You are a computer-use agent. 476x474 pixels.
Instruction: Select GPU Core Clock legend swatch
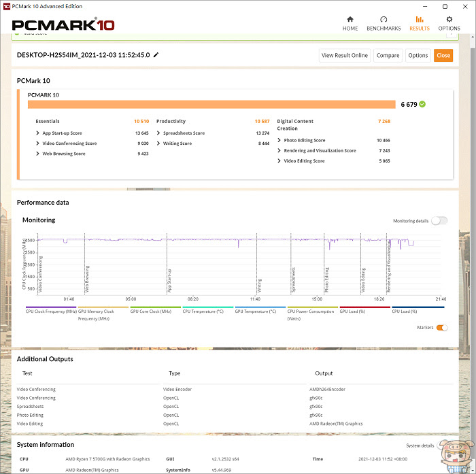[x=156, y=307]
